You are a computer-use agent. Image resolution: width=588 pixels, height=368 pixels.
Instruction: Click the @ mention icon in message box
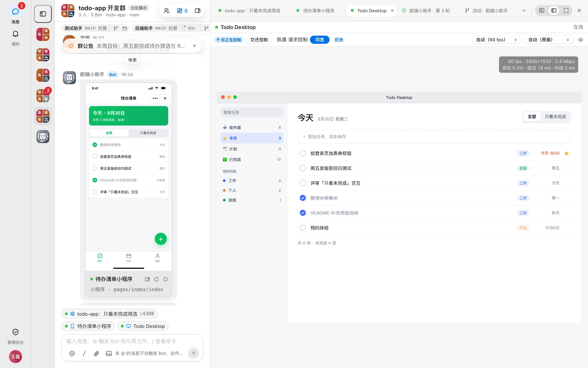72,353
